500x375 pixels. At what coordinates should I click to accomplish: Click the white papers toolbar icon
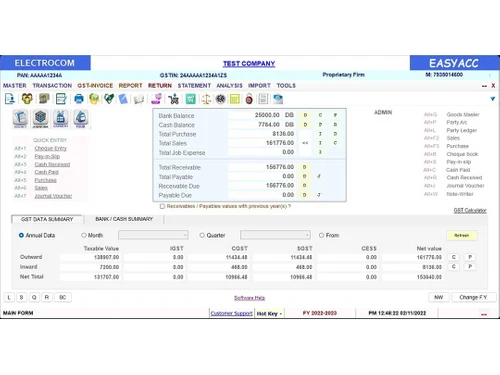(139, 99)
